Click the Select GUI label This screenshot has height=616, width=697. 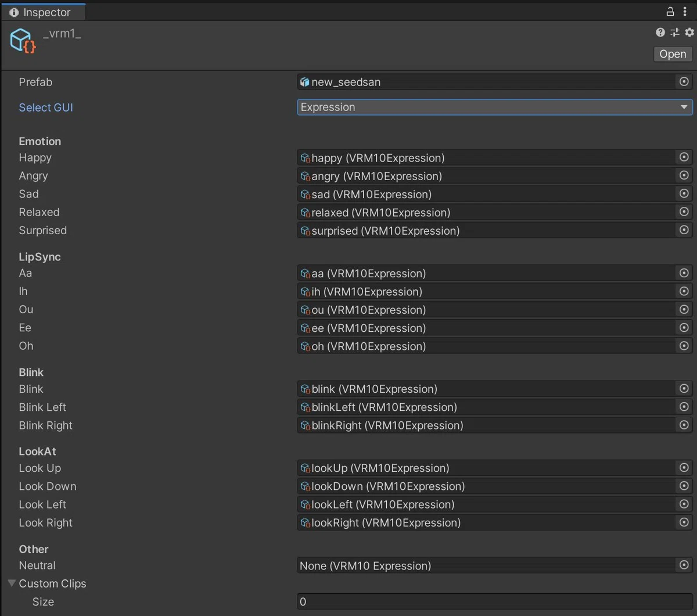point(46,108)
